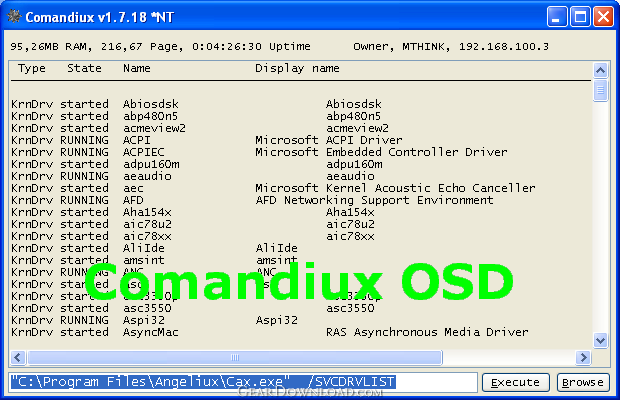The width and height of the screenshot is (620, 400).
Task: Click the vertical scrollbar up arrow
Action: tap(600, 71)
